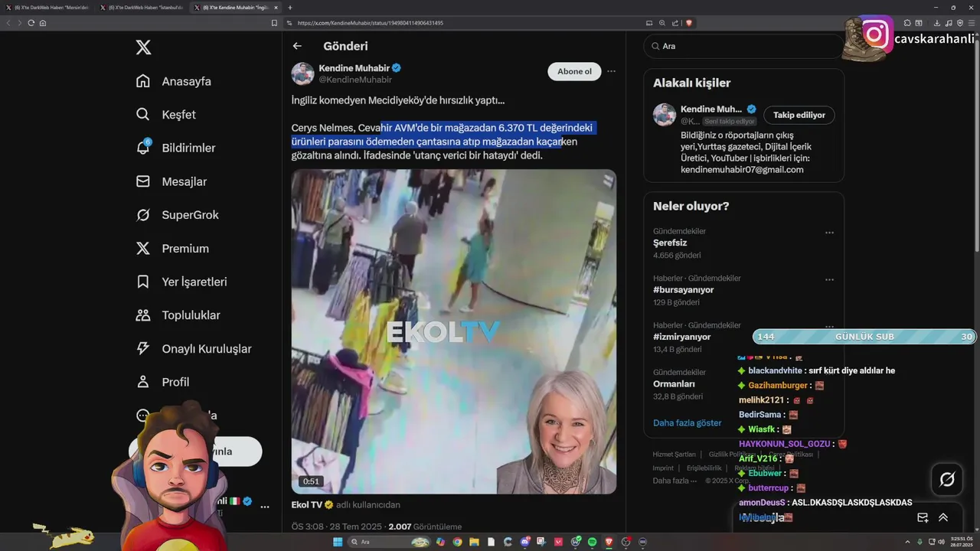Go back with the post arrow

pyautogui.click(x=297, y=46)
